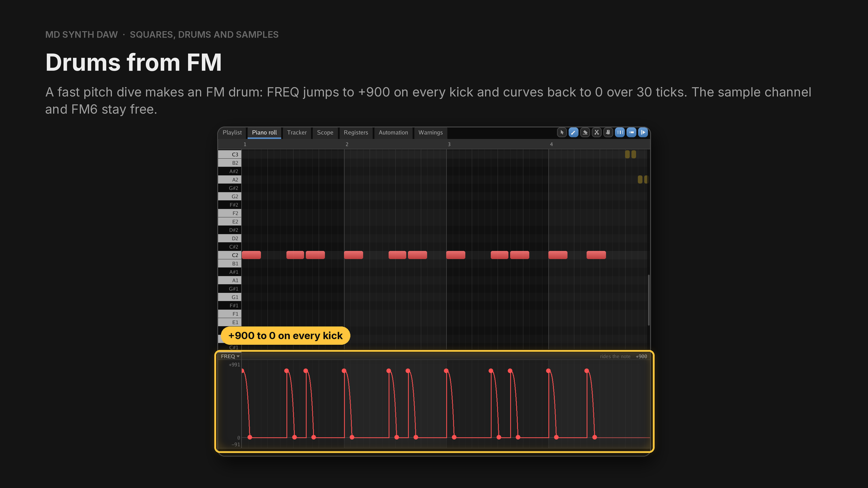868x488 pixels.
Task: Click the F2 piano key
Action: click(230, 213)
